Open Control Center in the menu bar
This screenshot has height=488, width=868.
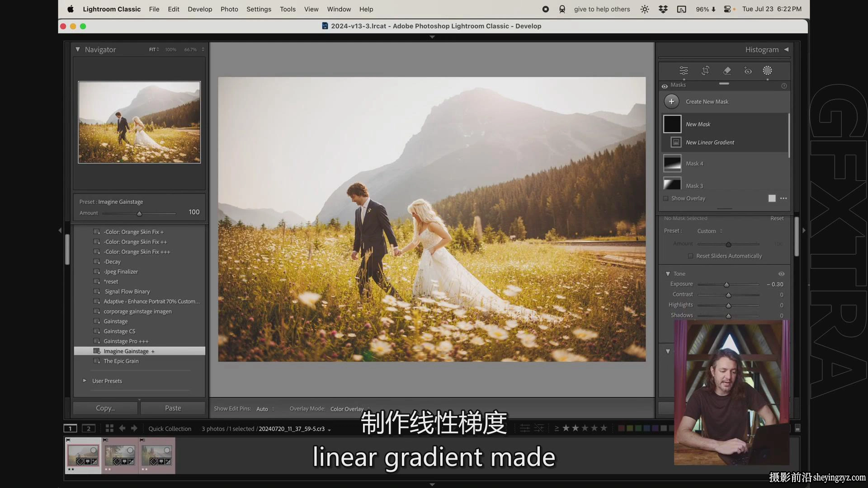(x=727, y=9)
